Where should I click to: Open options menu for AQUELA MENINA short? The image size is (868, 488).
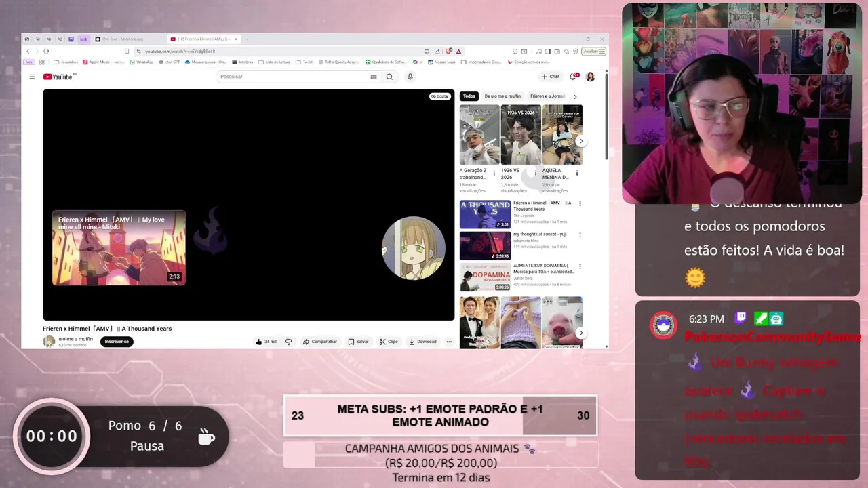pos(577,173)
